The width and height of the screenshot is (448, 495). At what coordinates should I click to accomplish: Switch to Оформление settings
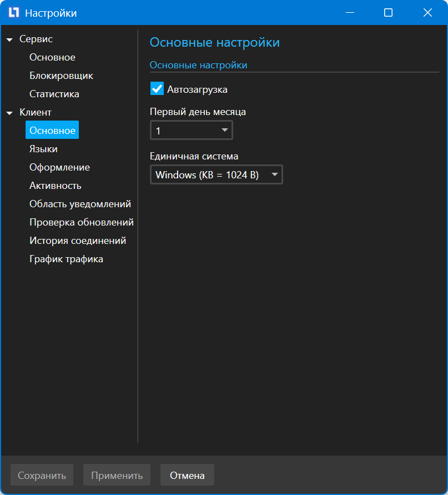tap(59, 167)
